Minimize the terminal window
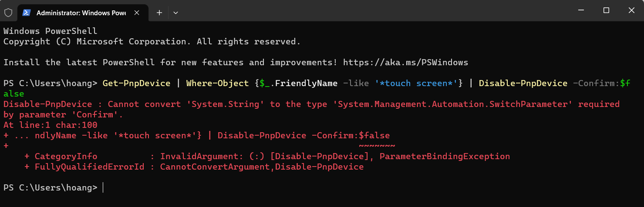 (x=581, y=10)
